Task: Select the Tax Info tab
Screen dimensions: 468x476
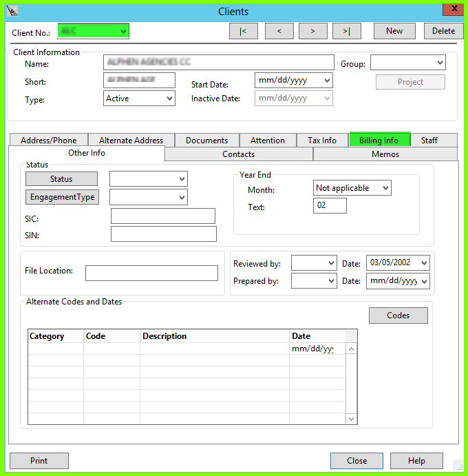Action: pos(322,140)
